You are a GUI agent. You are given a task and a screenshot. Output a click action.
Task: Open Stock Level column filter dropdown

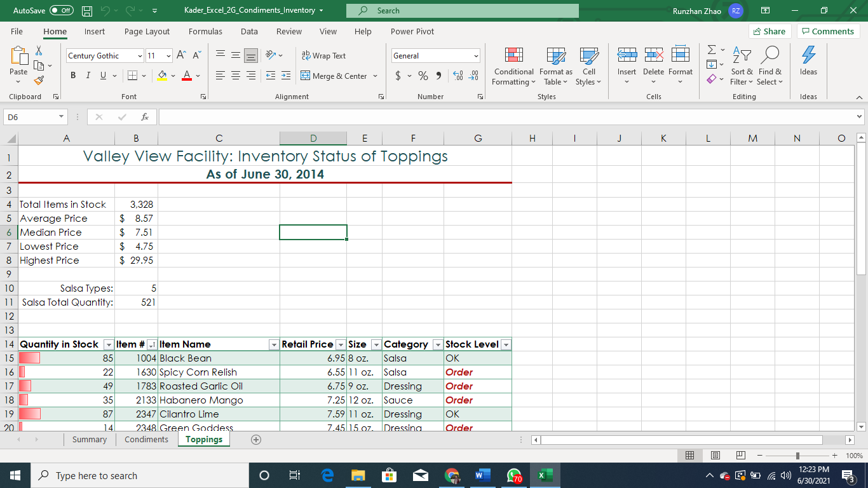click(x=506, y=344)
